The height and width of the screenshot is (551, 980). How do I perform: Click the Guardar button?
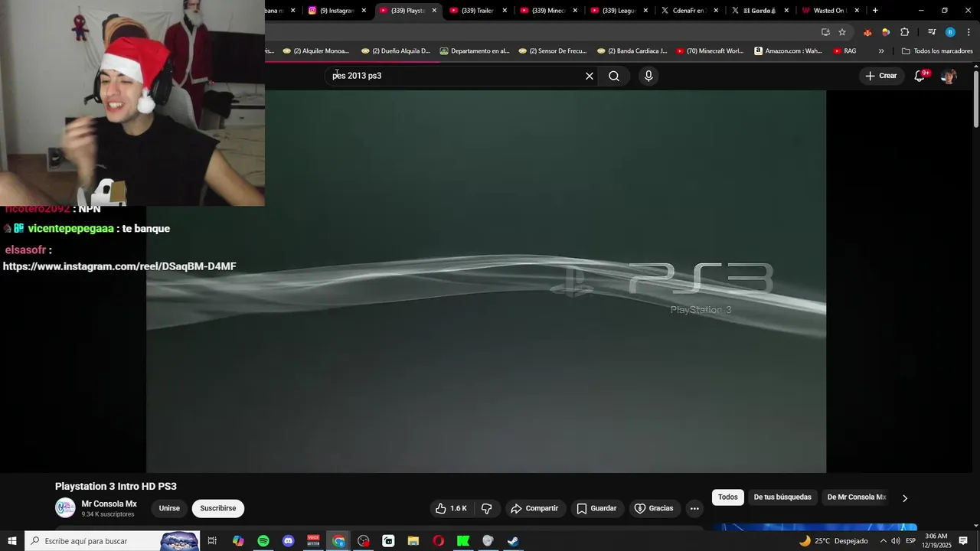click(596, 508)
